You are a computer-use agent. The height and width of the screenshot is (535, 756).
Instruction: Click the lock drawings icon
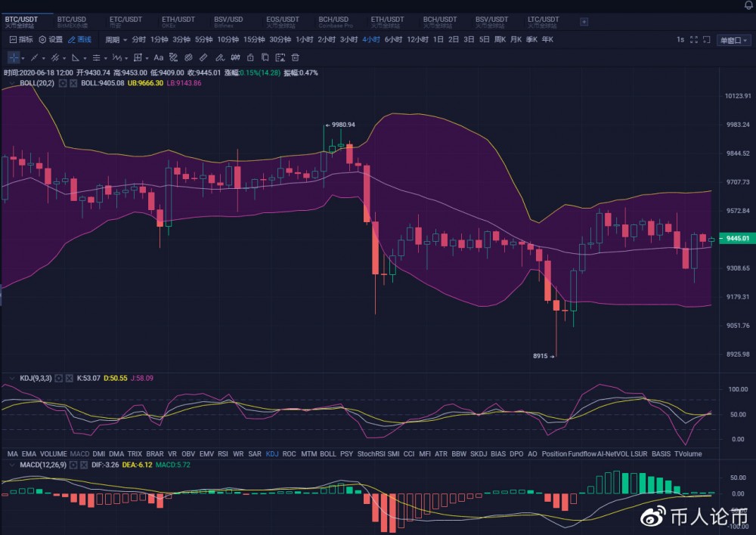[250, 57]
